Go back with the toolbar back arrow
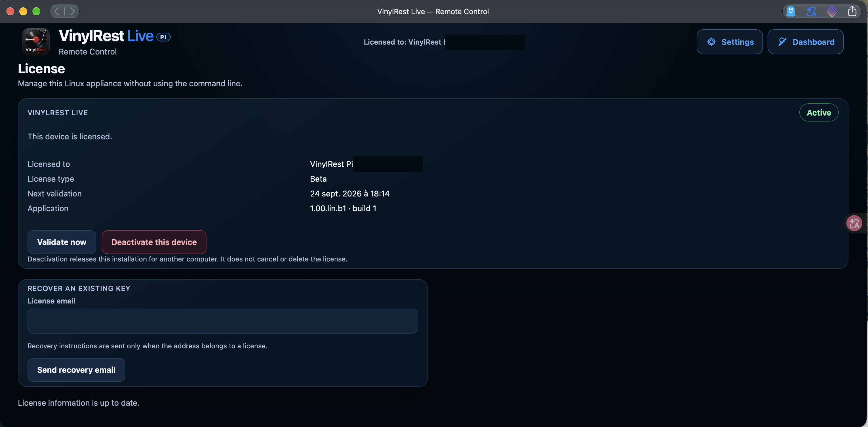The width and height of the screenshot is (868, 427). (x=57, y=11)
